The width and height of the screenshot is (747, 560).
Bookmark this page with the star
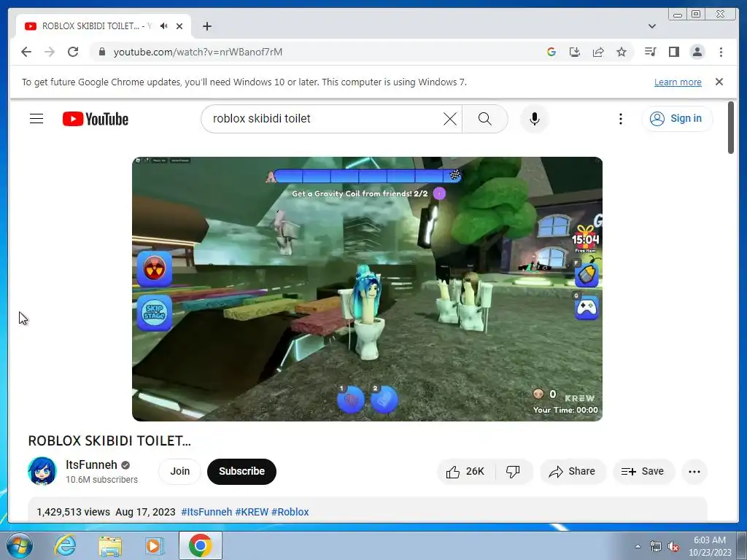(622, 52)
